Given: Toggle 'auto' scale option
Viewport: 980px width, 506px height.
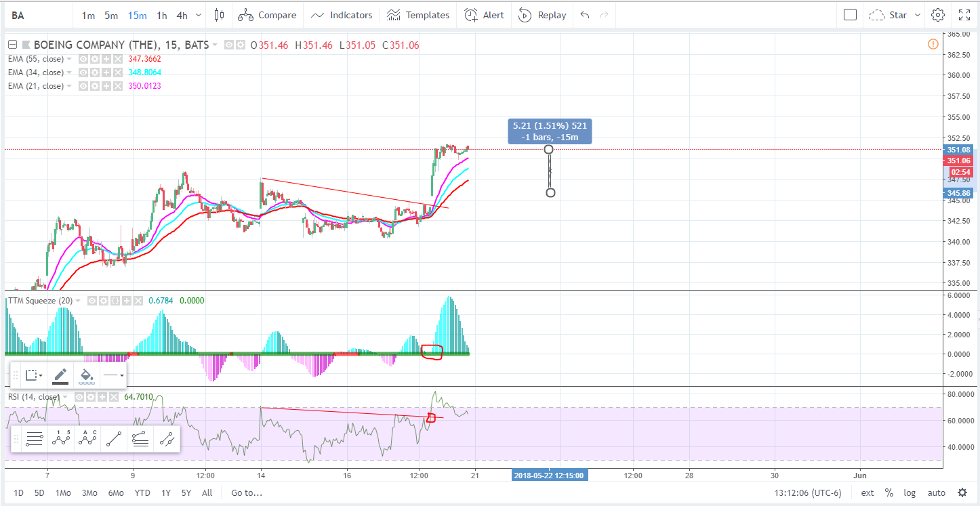Looking at the screenshot, I should (936, 492).
